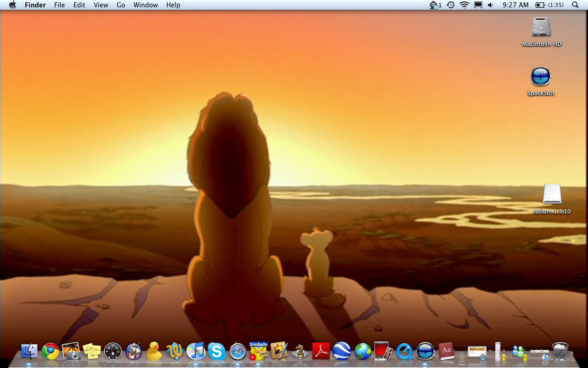Screen dimensions: 588x368
Task: Open Google Chrome from the dock
Action: pyautogui.click(x=51, y=351)
